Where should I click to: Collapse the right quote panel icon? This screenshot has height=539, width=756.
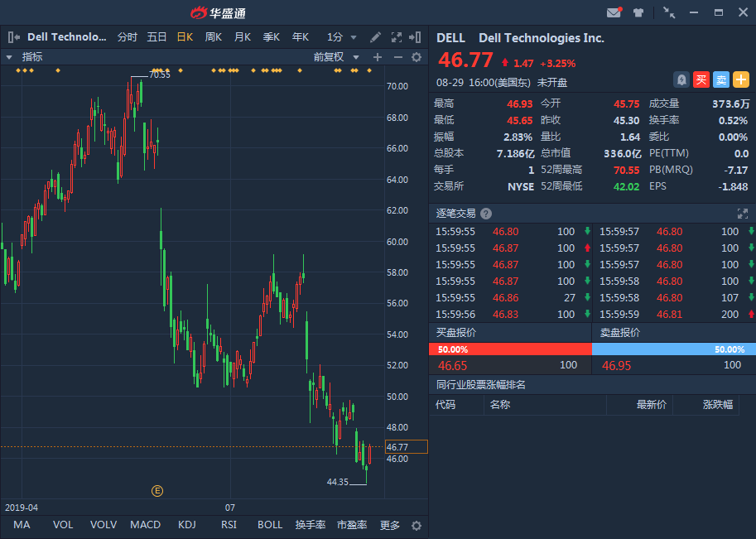tap(415, 37)
